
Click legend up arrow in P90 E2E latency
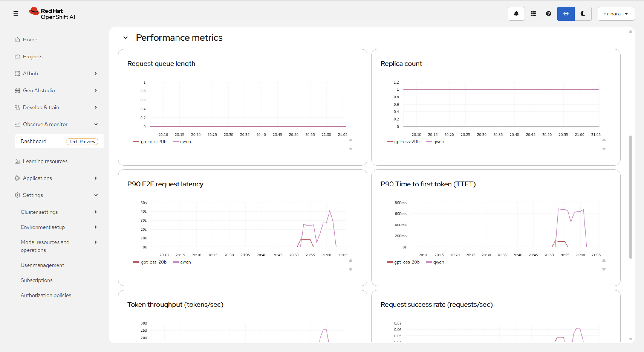click(350, 260)
